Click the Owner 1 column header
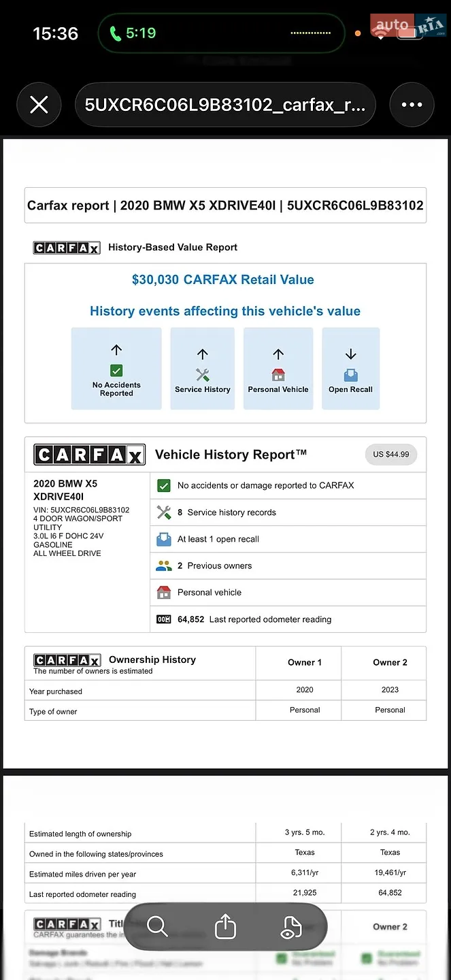The width and height of the screenshot is (451, 980). 305,662
